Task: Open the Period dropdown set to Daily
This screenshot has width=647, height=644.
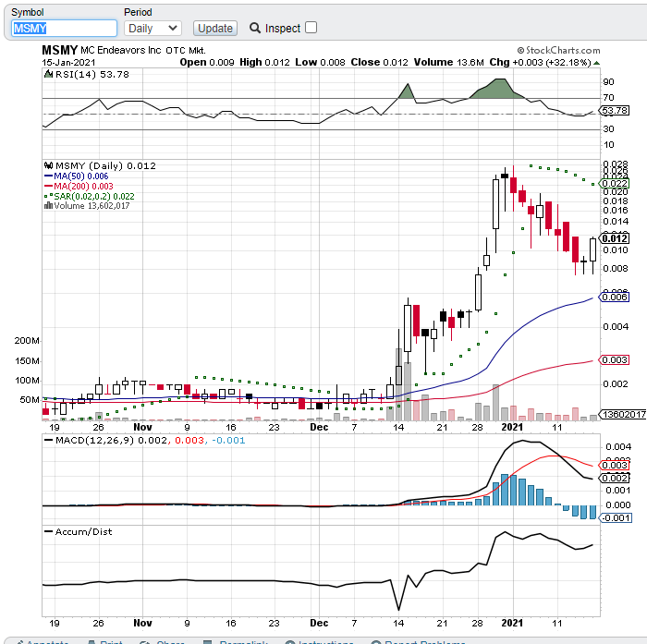Action: [x=153, y=29]
